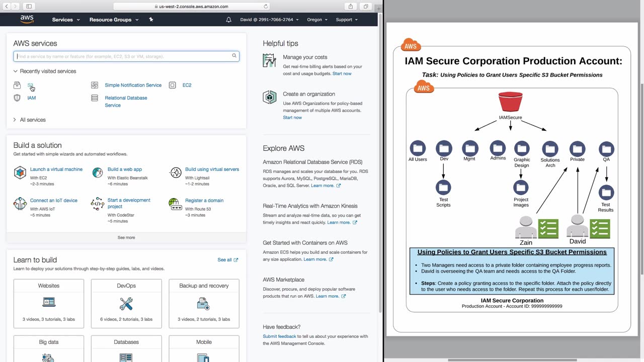Image resolution: width=644 pixels, height=362 pixels.
Task: Click the pin shortcut icon in navbar
Action: (x=151, y=20)
